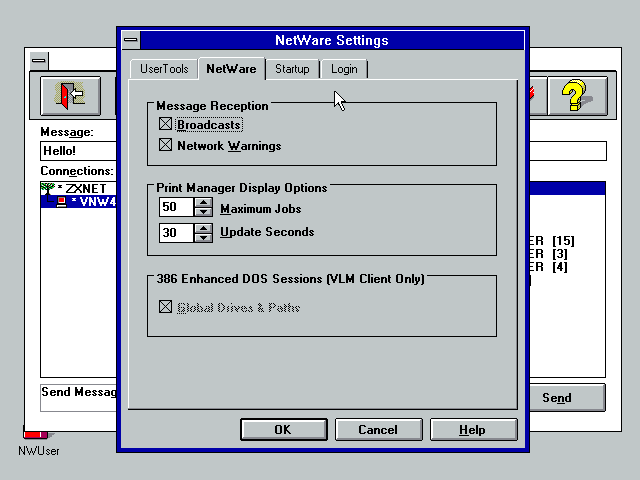This screenshot has width=640, height=480.
Task: Click the exit door icon in NWUser toolbar
Action: pyautogui.click(x=70, y=96)
